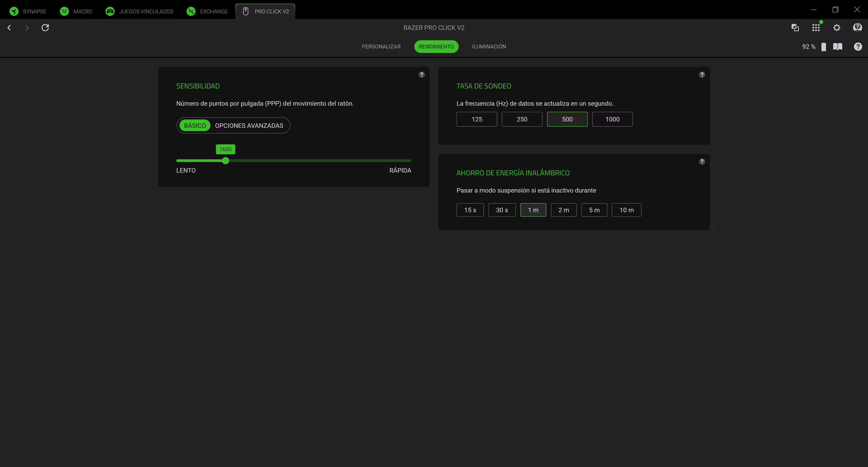The image size is (868, 467).
Task: Go back with the left arrow icon
Action: pos(9,28)
